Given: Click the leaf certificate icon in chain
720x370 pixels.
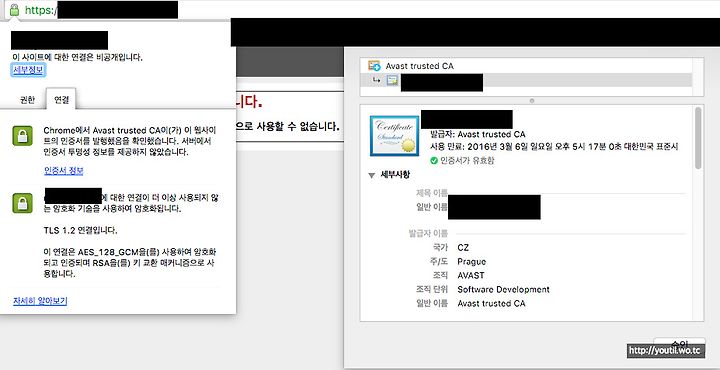Looking at the screenshot, I should (x=392, y=81).
